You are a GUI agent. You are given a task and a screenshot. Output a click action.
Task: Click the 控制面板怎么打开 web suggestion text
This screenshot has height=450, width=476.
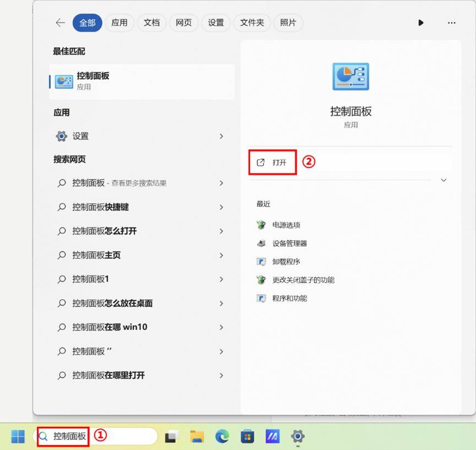click(x=105, y=231)
